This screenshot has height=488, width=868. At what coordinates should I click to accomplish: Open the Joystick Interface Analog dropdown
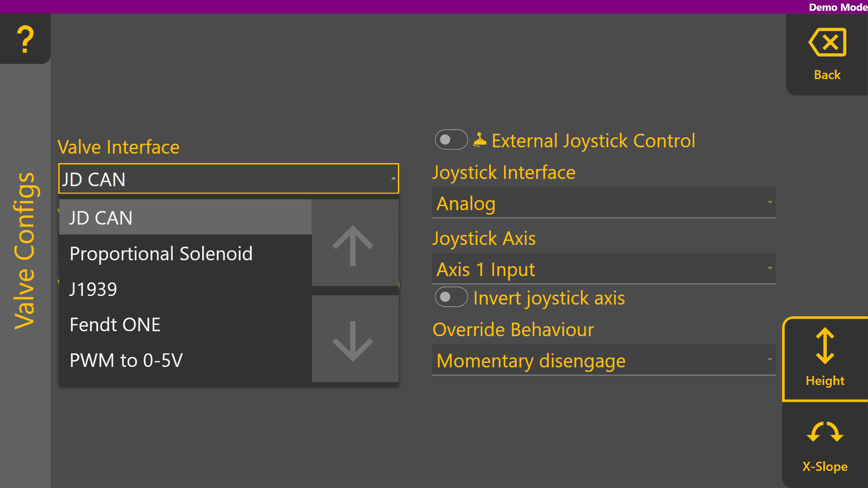pos(604,203)
